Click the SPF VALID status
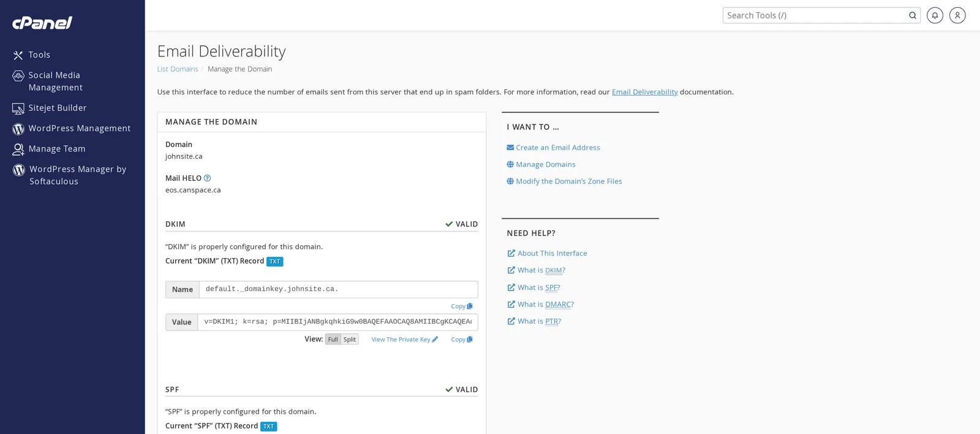The width and height of the screenshot is (980, 434). tap(461, 390)
